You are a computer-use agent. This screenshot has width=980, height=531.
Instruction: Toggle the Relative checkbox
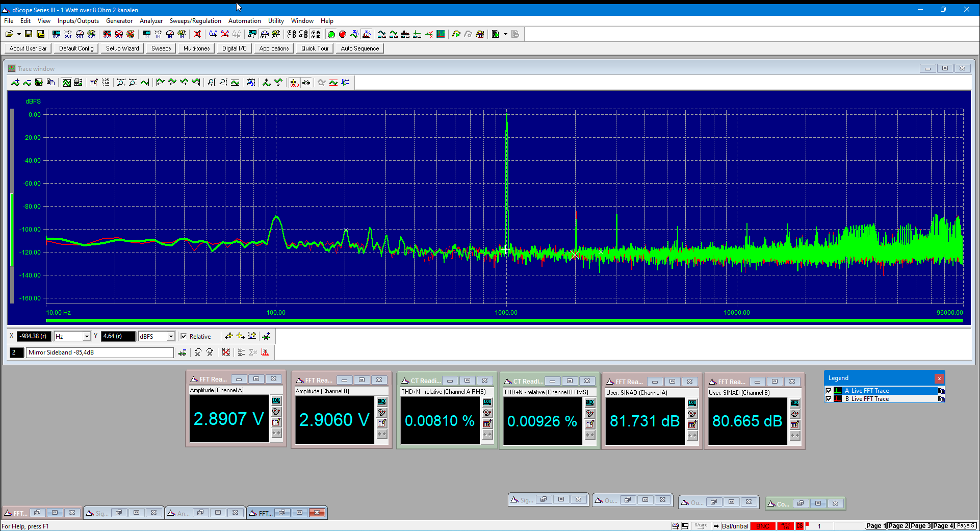pos(184,336)
